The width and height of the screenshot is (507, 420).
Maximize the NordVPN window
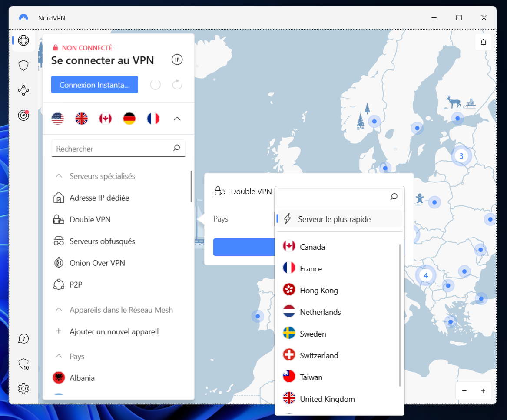click(x=459, y=17)
